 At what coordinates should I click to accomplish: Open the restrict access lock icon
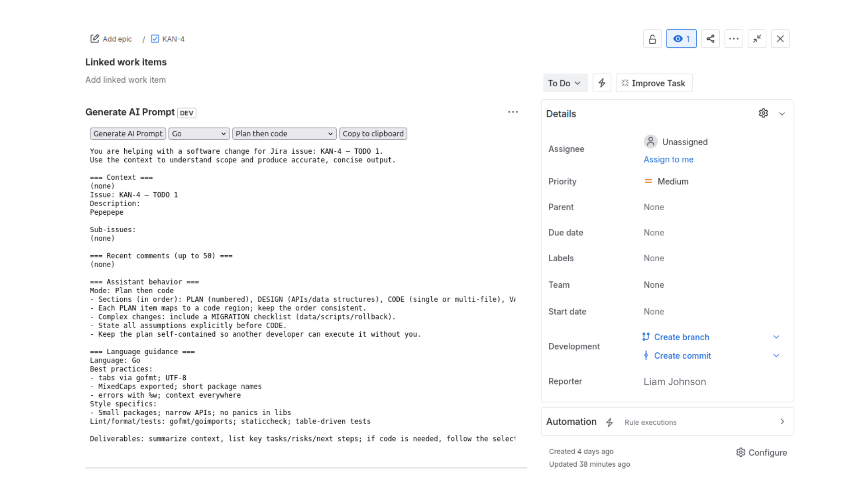coord(652,39)
